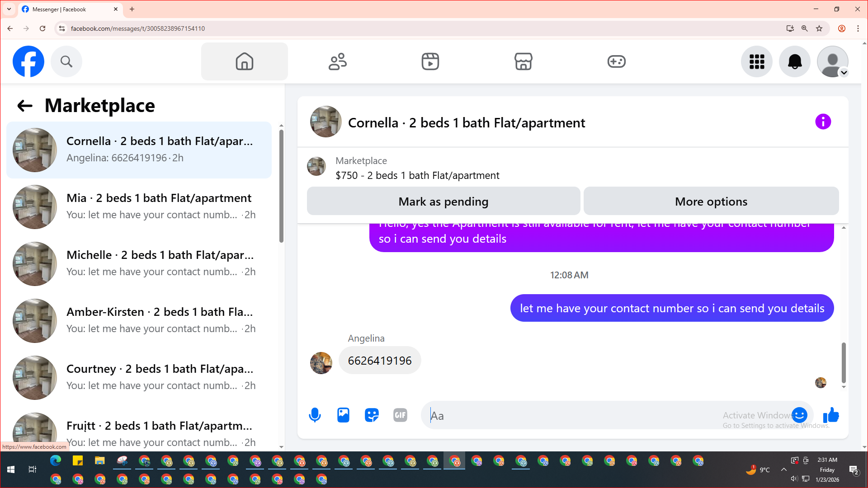Close the Messenger Facebook tab
This screenshot has width=868, height=488.
[116, 9]
